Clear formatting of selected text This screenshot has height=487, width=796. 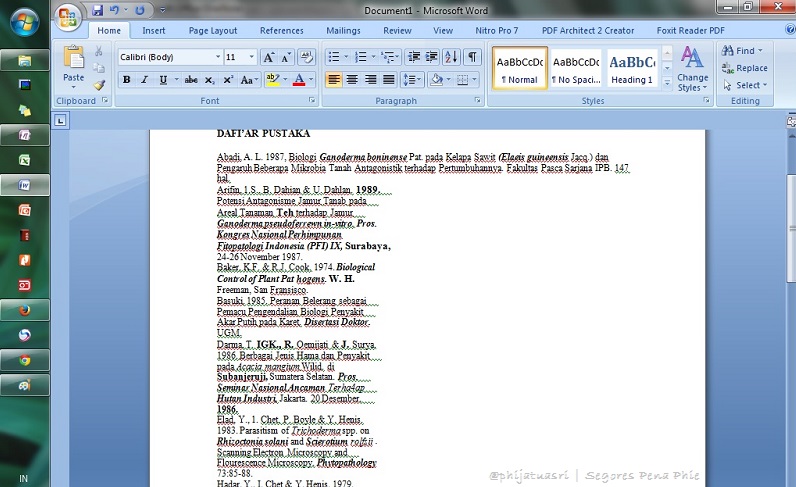coord(306,57)
